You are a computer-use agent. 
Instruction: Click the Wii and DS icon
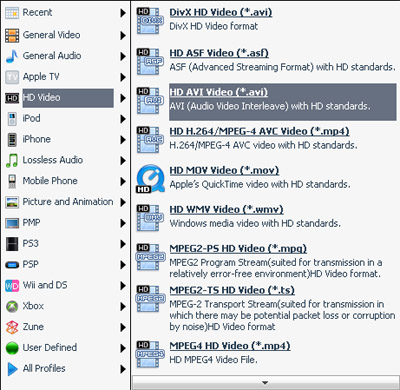(12, 286)
